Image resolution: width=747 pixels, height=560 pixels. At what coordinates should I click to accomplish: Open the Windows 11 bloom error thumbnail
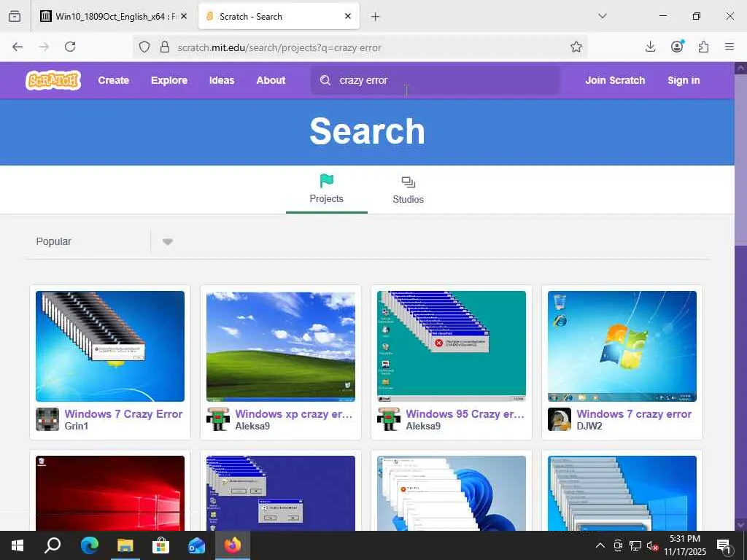click(x=452, y=493)
